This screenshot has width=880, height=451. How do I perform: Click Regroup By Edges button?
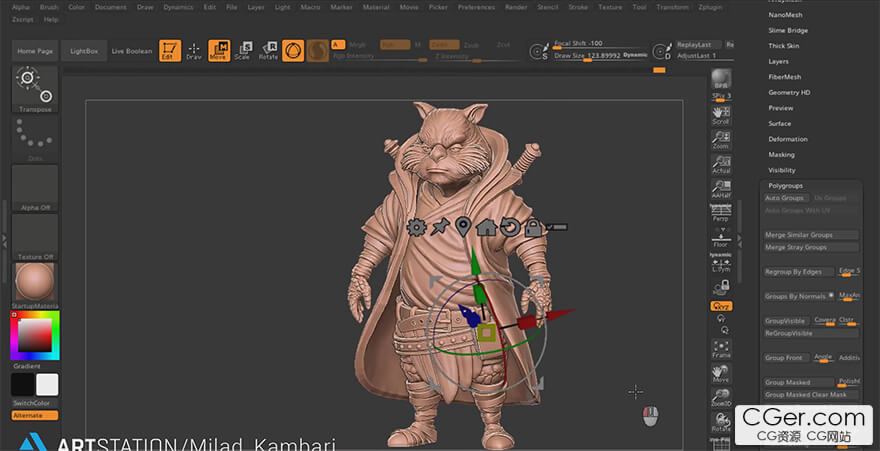[x=798, y=272]
